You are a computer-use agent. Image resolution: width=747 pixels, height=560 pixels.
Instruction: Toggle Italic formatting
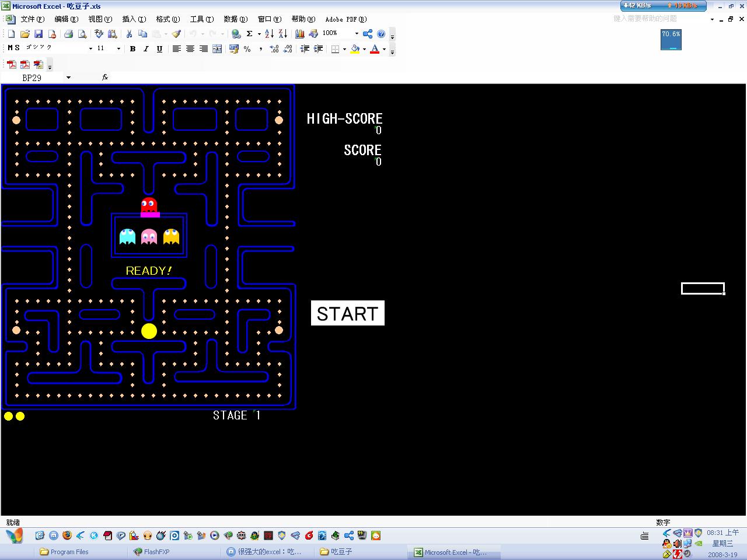(146, 49)
